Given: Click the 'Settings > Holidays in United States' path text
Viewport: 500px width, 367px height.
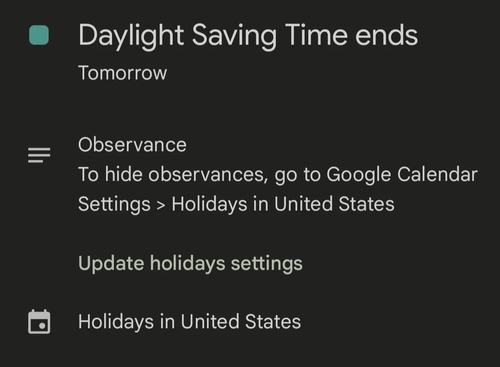Looking at the screenshot, I should 236,204.
